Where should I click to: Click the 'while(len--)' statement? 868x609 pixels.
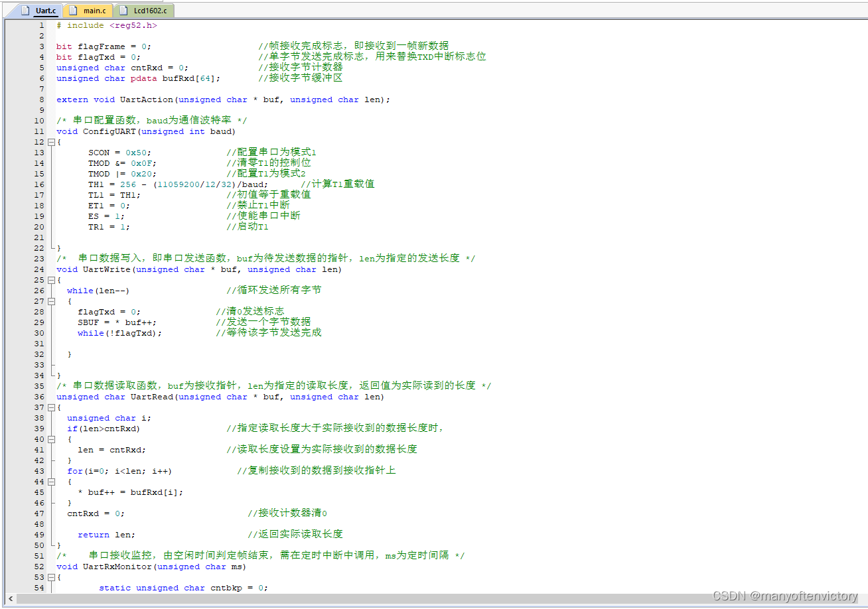coord(98,291)
